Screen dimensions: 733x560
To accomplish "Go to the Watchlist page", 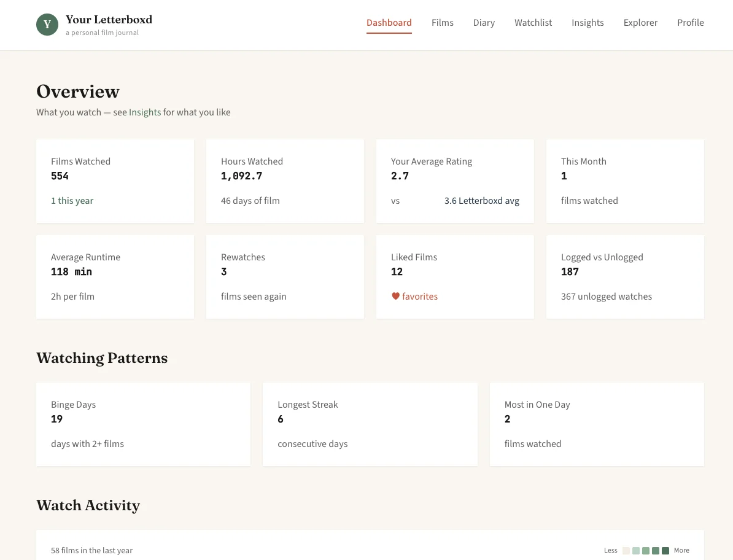I will [533, 23].
